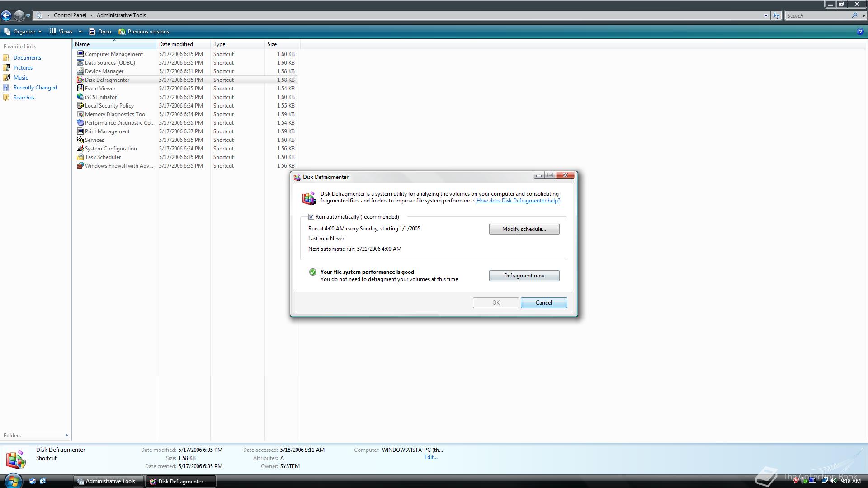Click the Performance Diagnostic Console icon
The height and width of the screenshot is (488, 868).
80,122
